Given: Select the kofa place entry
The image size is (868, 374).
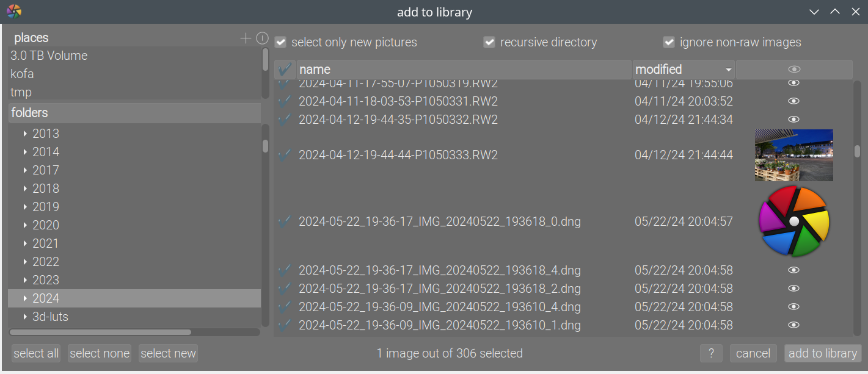Looking at the screenshot, I should point(22,74).
